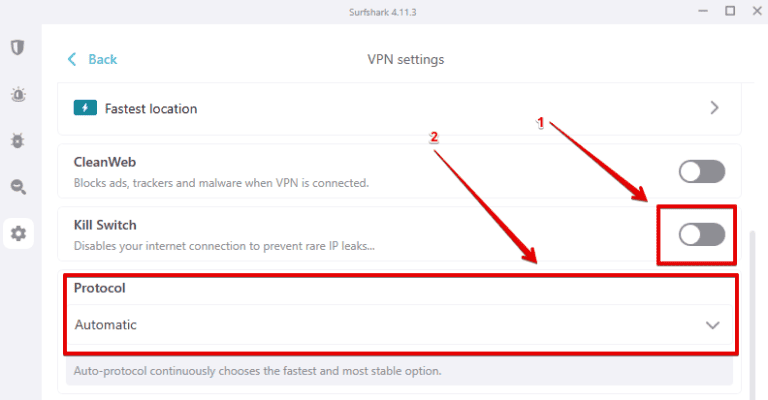Expand the Protocol dropdown chevron arrow

713,325
